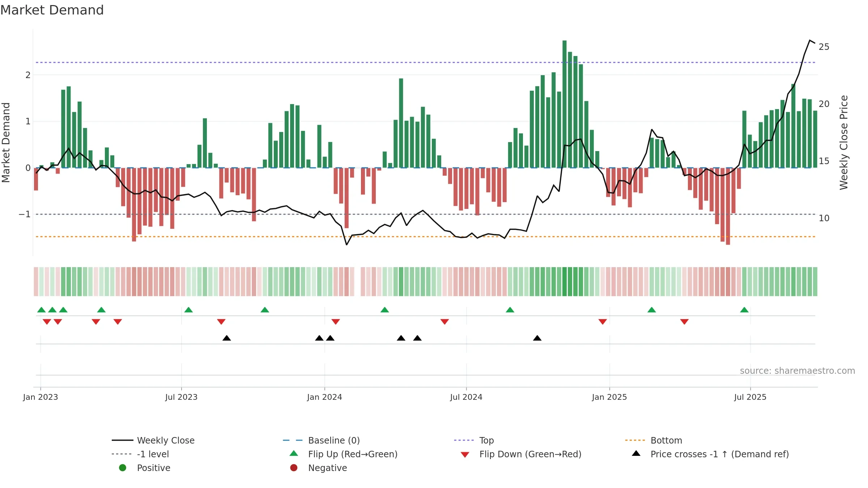The width and height of the screenshot is (868, 488).
Task: Click the tallest green demand bar
Action: point(565,104)
